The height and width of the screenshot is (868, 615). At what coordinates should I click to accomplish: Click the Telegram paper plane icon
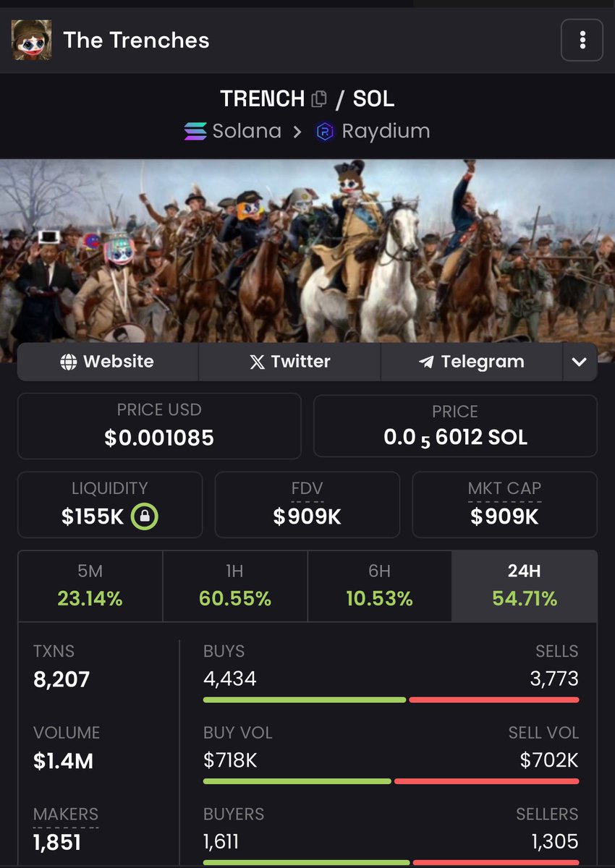(x=426, y=362)
